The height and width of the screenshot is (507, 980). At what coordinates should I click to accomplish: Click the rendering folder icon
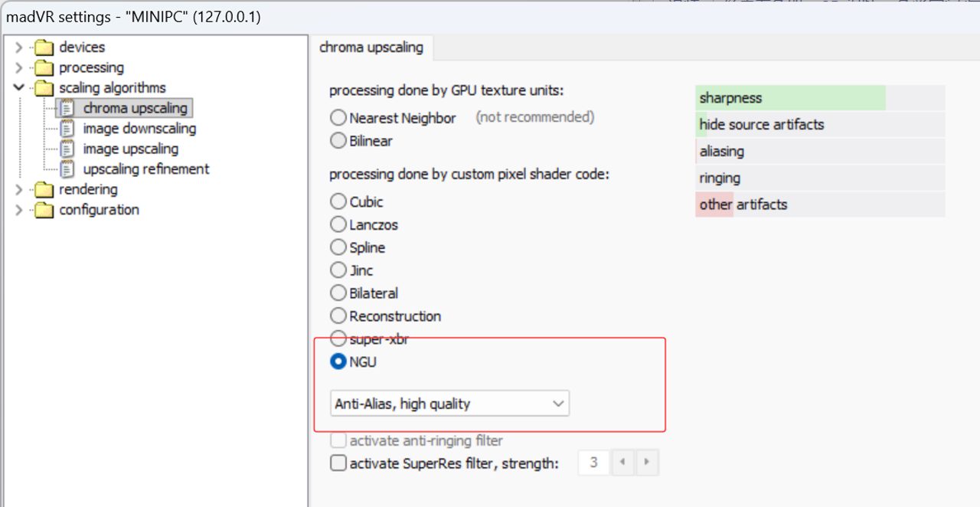(x=44, y=190)
